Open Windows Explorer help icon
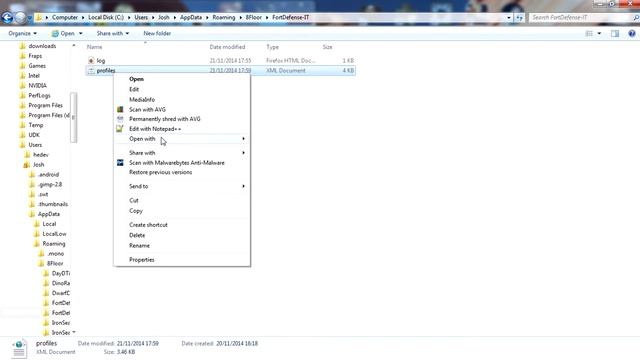This screenshot has width=640, height=360. (x=632, y=33)
